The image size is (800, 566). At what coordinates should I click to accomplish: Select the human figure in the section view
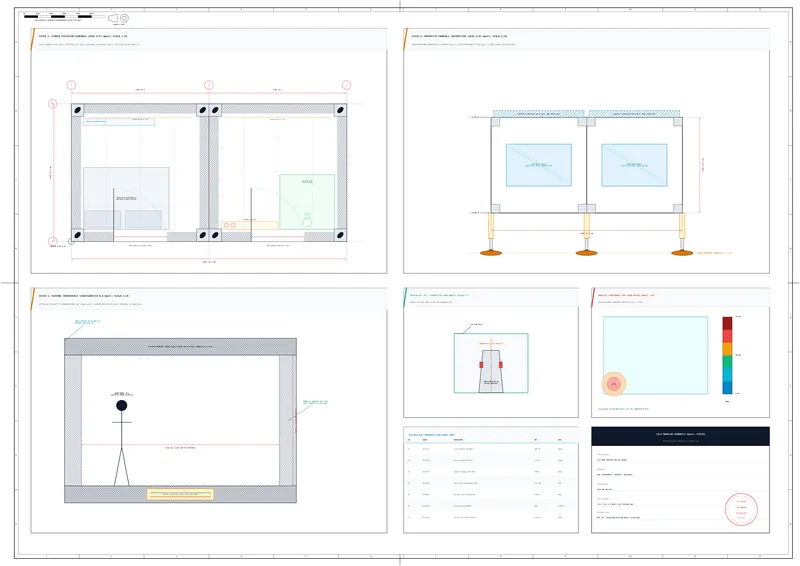pyautogui.click(x=121, y=443)
